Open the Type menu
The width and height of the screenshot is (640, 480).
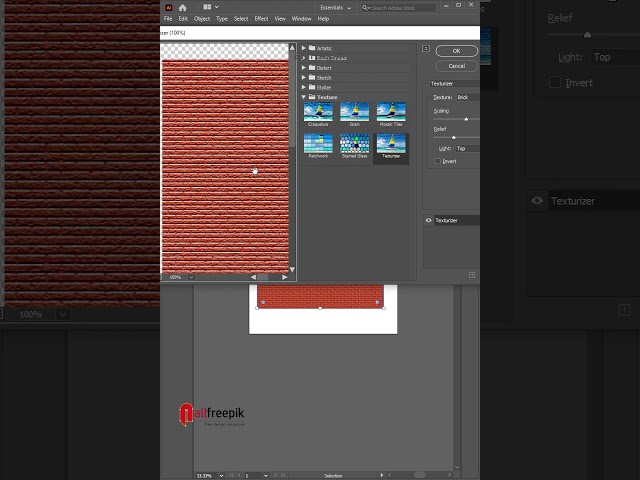pos(222,19)
